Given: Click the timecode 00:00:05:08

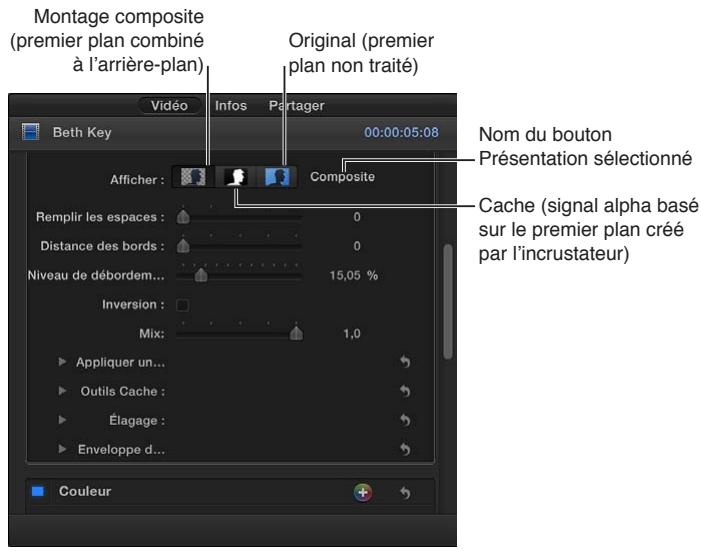Looking at the screenshot, I should tap(401, 132).
